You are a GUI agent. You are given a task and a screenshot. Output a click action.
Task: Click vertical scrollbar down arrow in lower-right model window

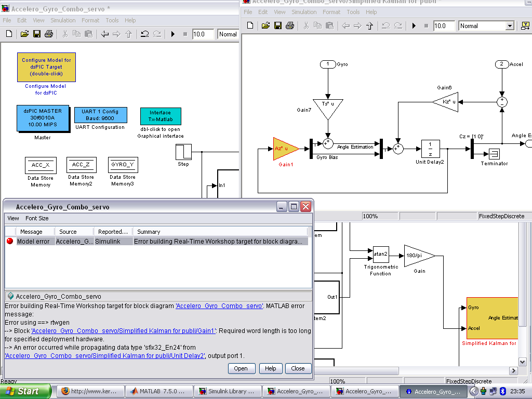(522, 362)
